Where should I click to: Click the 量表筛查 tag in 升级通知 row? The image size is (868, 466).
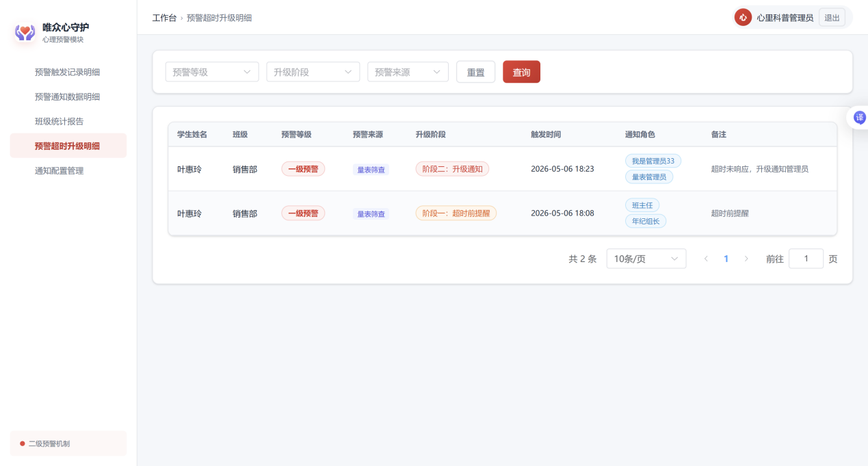click(371, 169)
